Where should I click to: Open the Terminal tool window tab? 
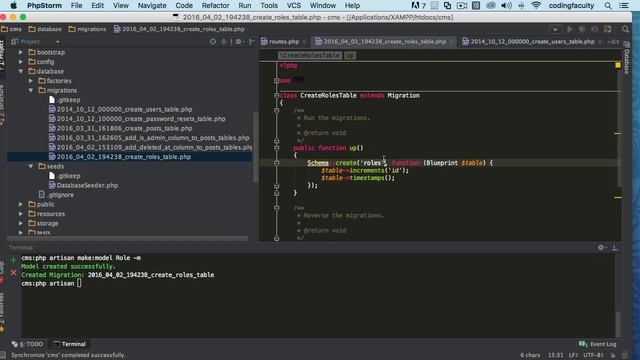pyautogui.click(x=69, y=344)
